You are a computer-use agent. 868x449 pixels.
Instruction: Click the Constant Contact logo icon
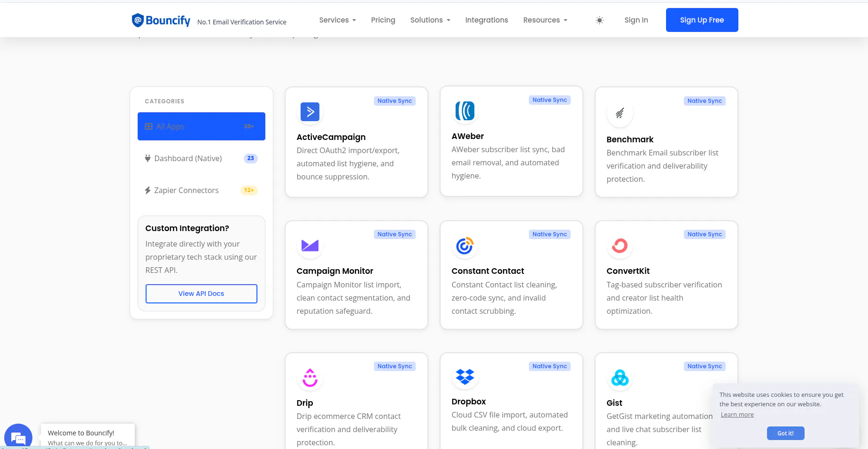tap(465, 246)
